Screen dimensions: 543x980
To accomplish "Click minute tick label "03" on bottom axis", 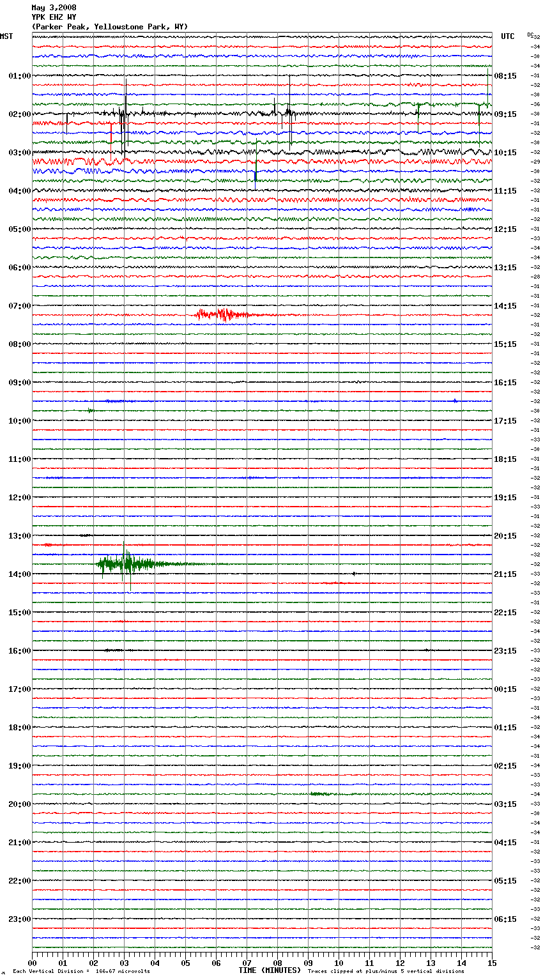I will click(124, 963).
